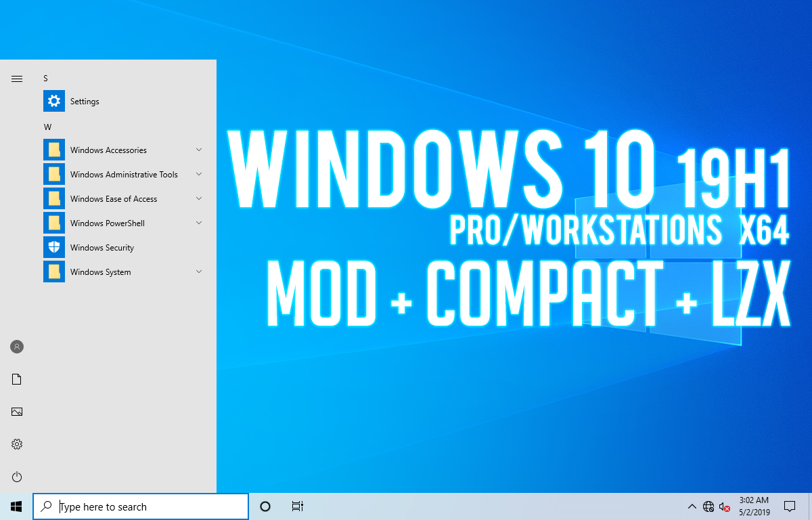Open Task View on the taskbar

tap(298, 506)
